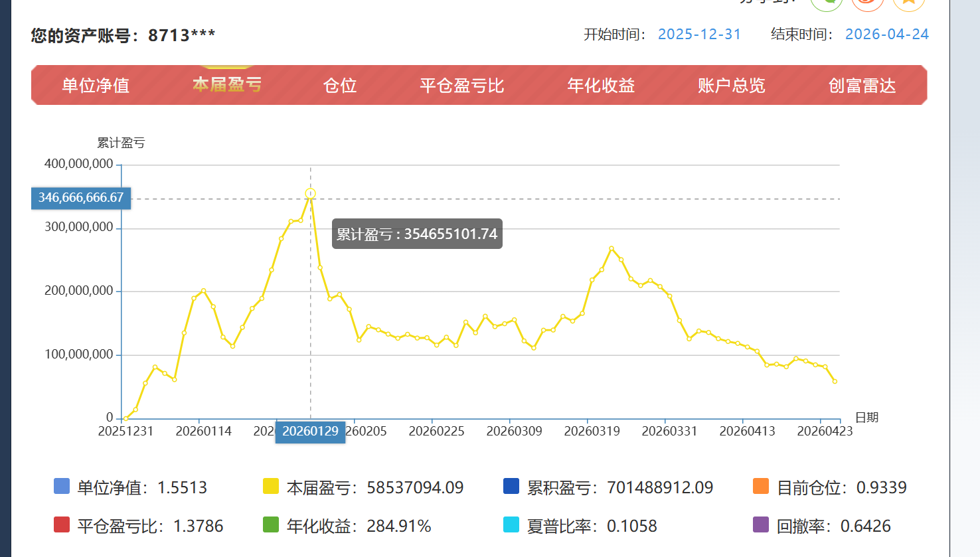The width and height of the screenshot is (980, 557).
Task: Switch to the 仓位 tab
Action: [340, 86]
